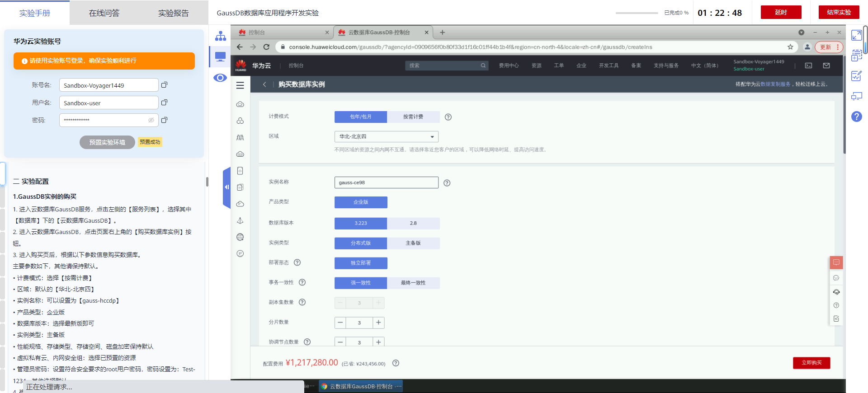Click the search magnifier icon
The image size is (868, 393).
(483, 65)
